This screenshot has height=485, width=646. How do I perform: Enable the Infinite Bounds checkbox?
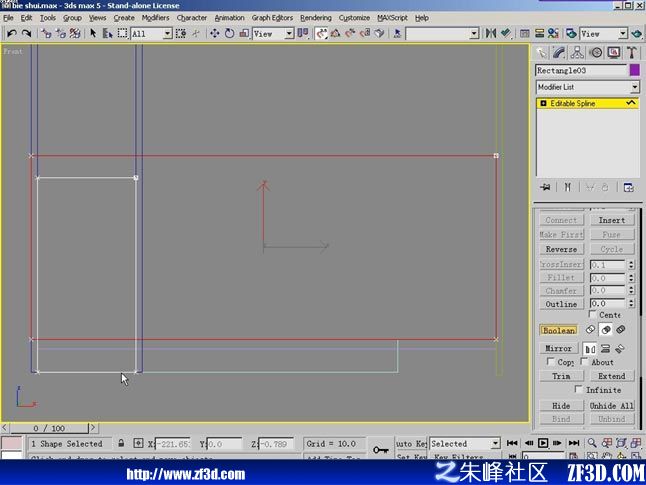(x=578, y=389)
